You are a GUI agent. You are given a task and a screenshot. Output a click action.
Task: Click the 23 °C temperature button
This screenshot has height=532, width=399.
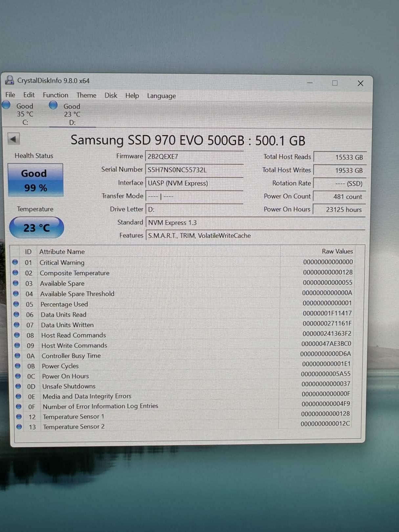coord(36,228)
